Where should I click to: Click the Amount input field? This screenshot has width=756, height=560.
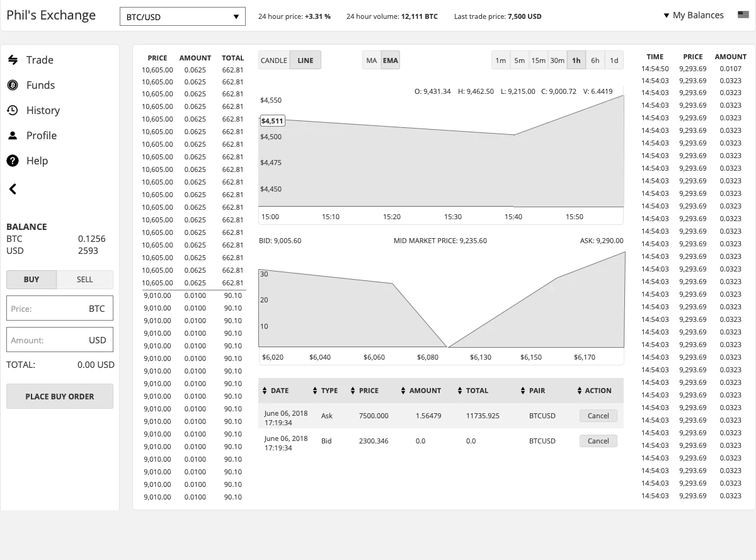(60, 340)
